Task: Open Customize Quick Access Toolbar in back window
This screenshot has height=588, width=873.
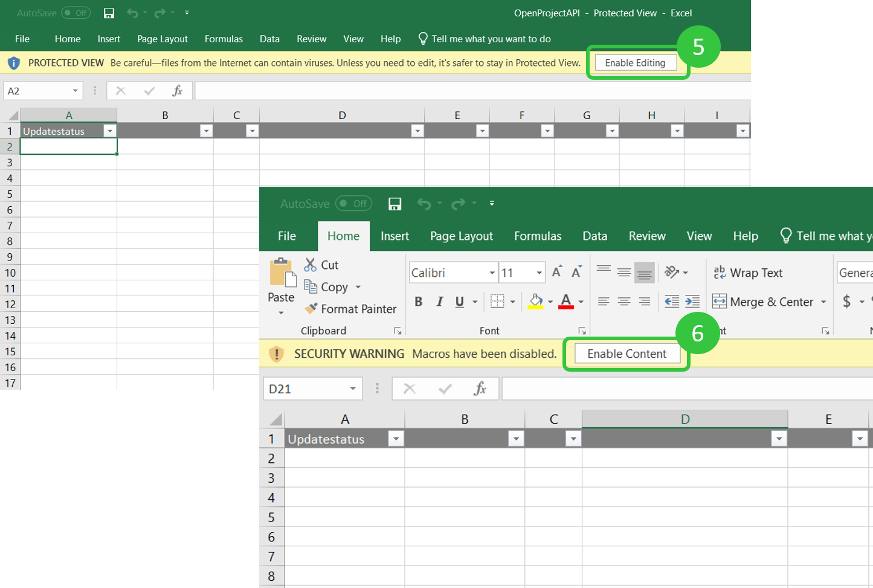Action: (x=187, y=13)
